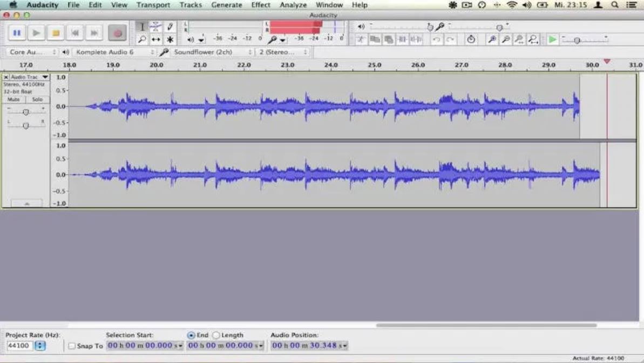The width and height of the screenshot is (644, 363).
Task: Mute the stereo audio track
Action: pyautogui.click(x=13, y=99)
